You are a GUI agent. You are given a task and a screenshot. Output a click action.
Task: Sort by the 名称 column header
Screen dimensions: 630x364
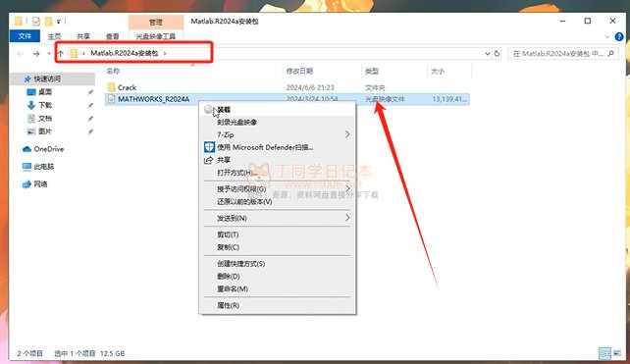113,71
